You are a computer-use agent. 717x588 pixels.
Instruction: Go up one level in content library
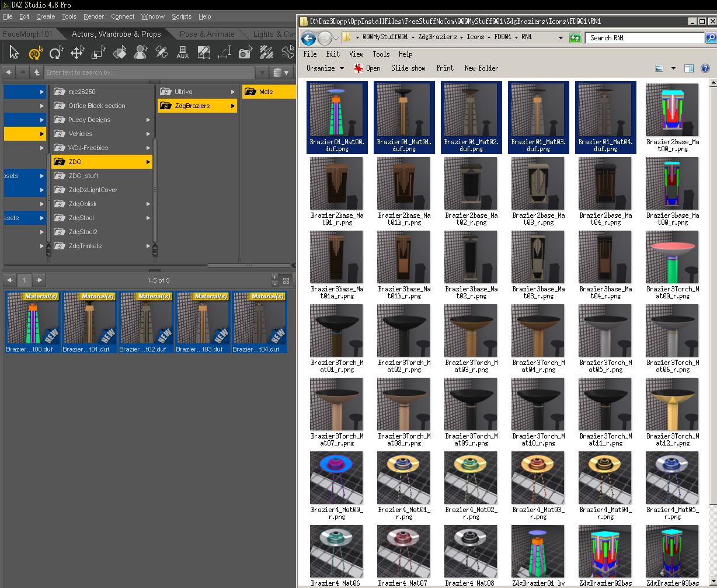37,72
